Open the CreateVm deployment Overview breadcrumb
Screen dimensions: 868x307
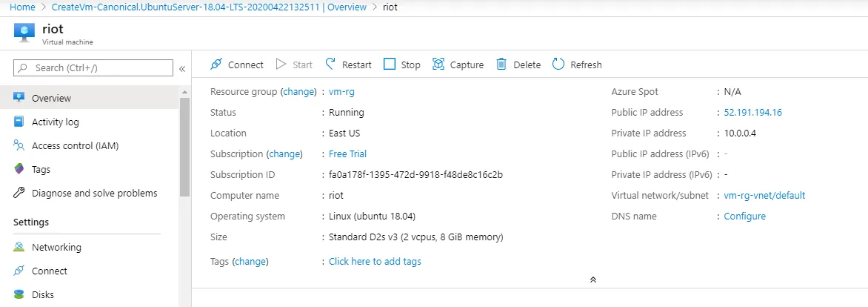pyautogui.click(x=209, y=7)
